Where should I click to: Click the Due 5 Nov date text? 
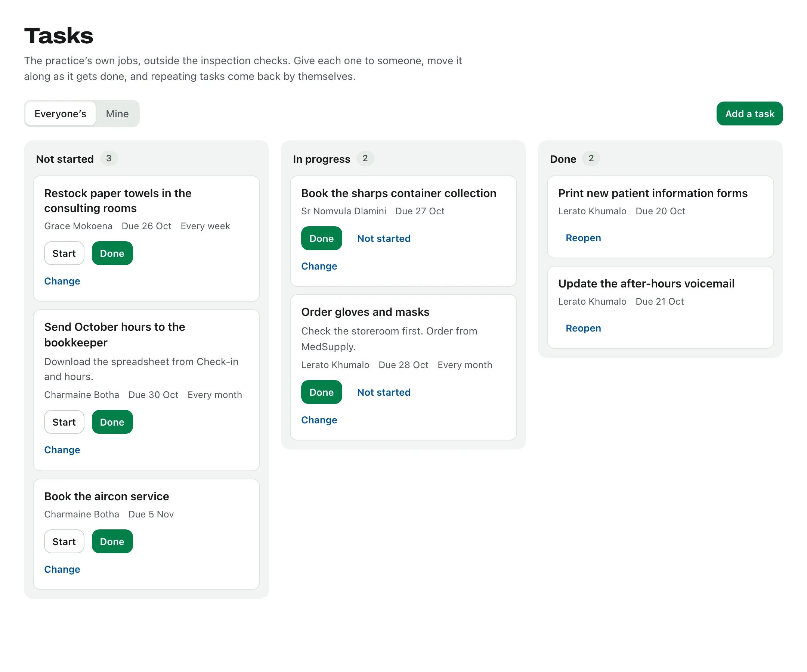click(151, 514)
